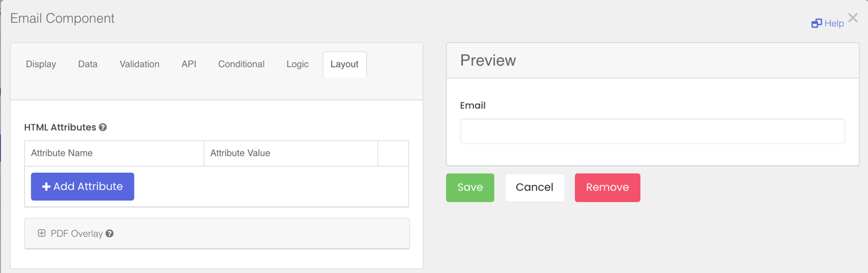
Task: Expand PDF Overlay using its plus-square icon
Action: click(42, 234)
